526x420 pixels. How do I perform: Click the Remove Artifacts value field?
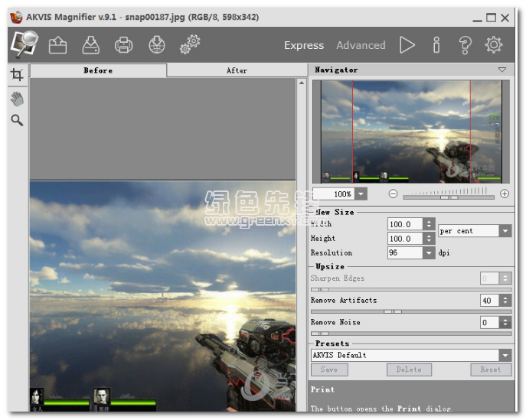(489, 301)
